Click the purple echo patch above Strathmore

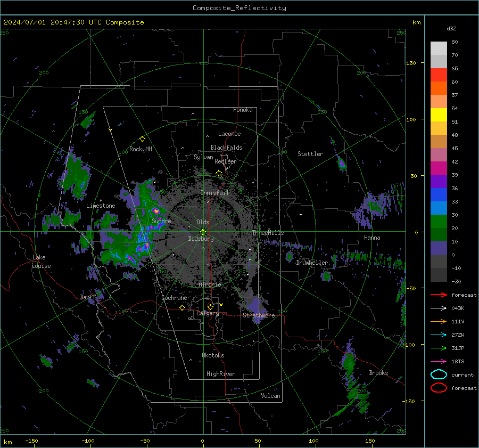[x=255, y=307]
